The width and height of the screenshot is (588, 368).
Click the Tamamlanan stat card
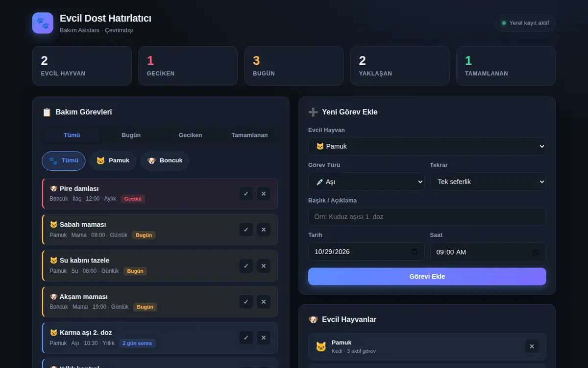click(x=506, y=66)
